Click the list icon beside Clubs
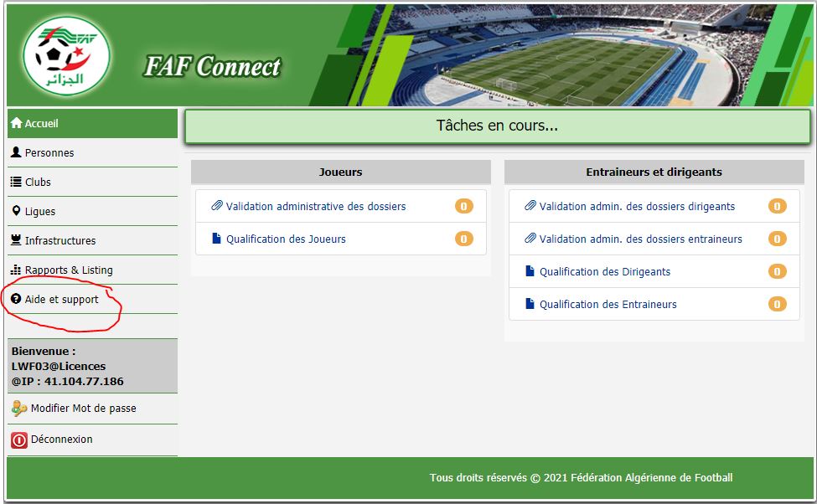 (x=16, y=182)
